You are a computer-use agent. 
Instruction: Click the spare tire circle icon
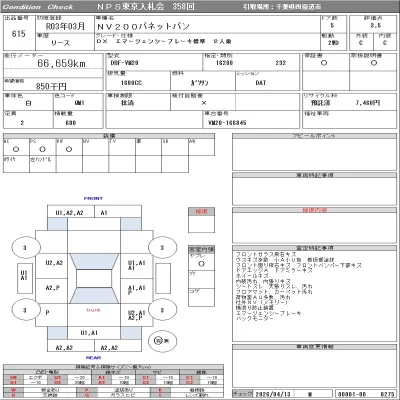pyautogui.click(x=162, y=341)
